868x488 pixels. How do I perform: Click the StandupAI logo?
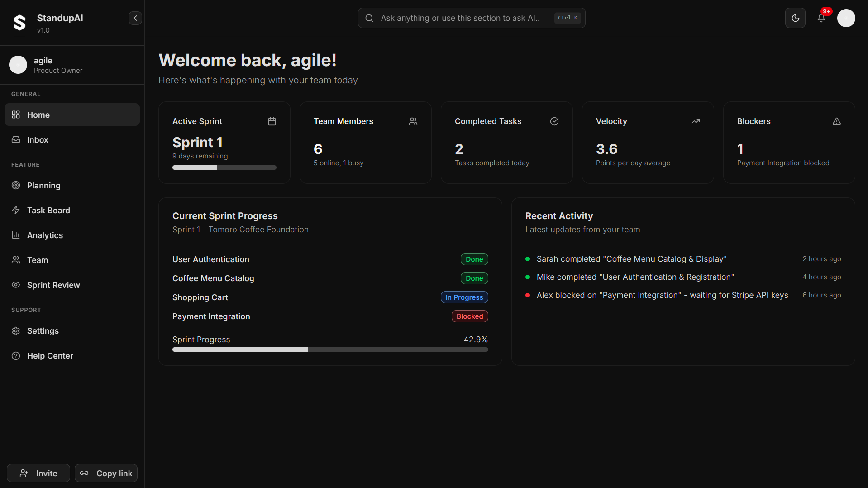pos(19,22)
